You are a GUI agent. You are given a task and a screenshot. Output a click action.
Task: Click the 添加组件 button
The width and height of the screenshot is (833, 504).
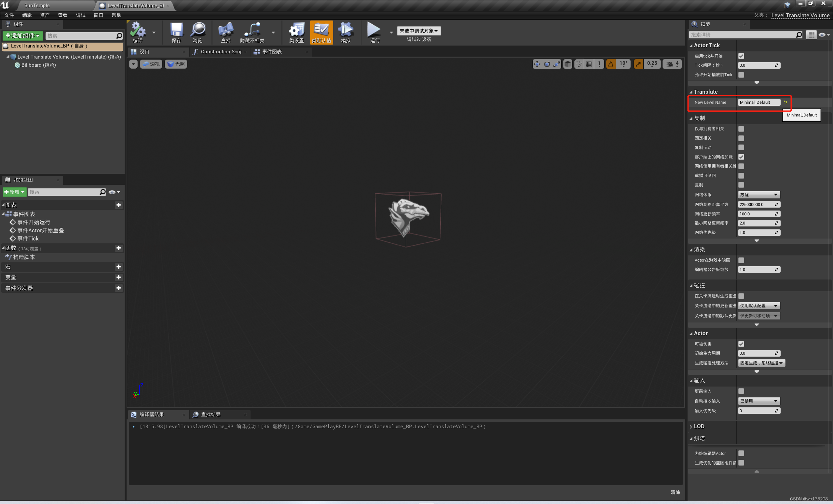tap(23, 35)
